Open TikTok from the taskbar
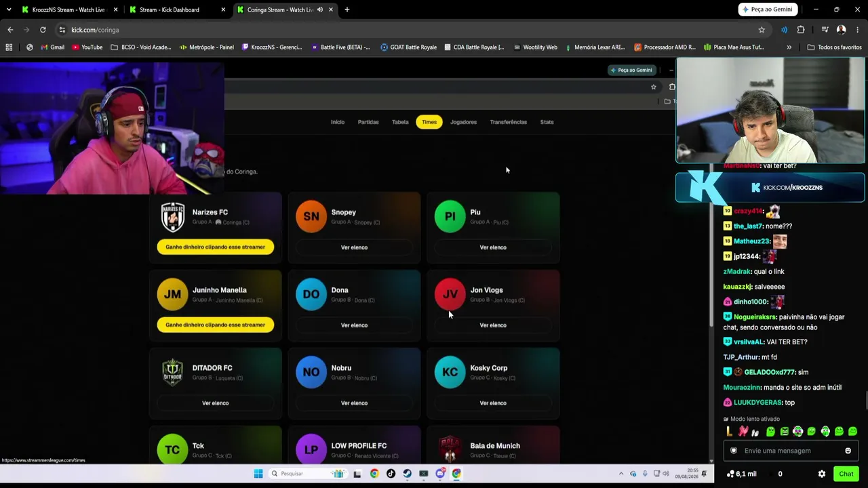This screenshot has width=868, height=488. click(x=391, y=474)
